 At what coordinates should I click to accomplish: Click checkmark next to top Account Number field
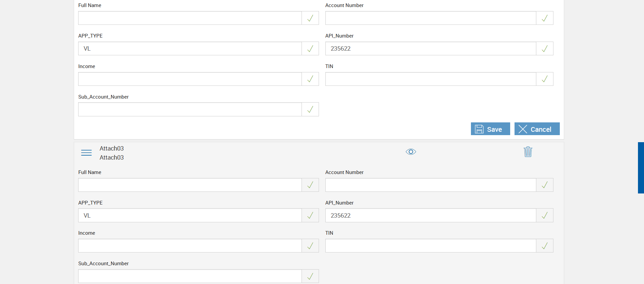click(545, 18)
